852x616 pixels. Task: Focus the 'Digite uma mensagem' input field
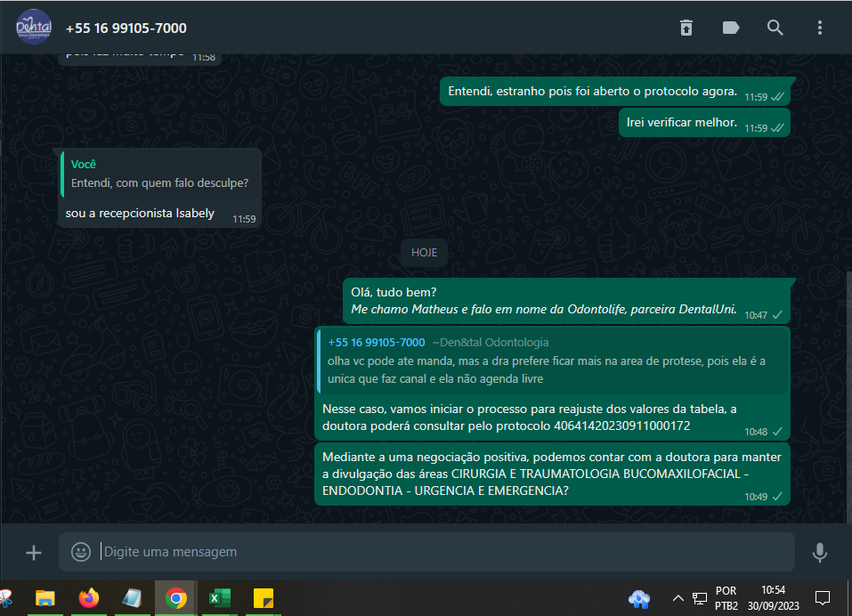coord(426,552)
